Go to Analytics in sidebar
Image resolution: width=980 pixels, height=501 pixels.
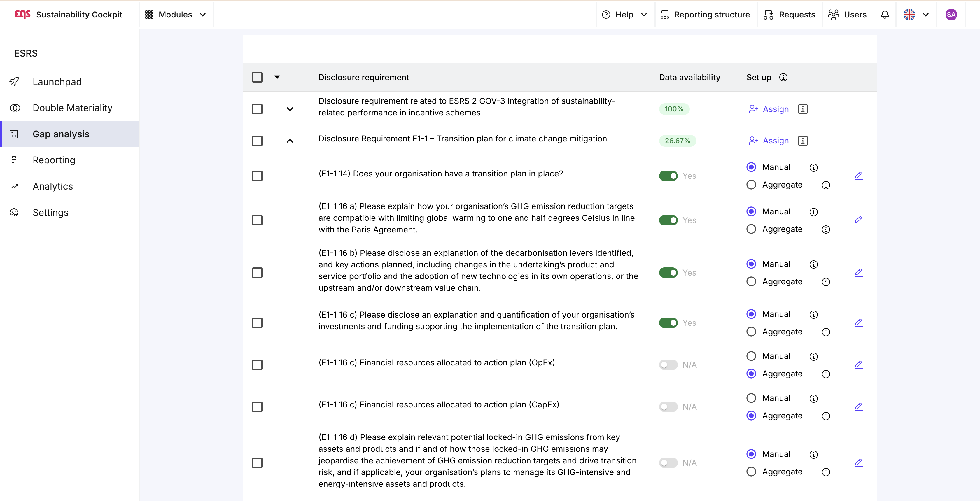click(x=52, y=186)
